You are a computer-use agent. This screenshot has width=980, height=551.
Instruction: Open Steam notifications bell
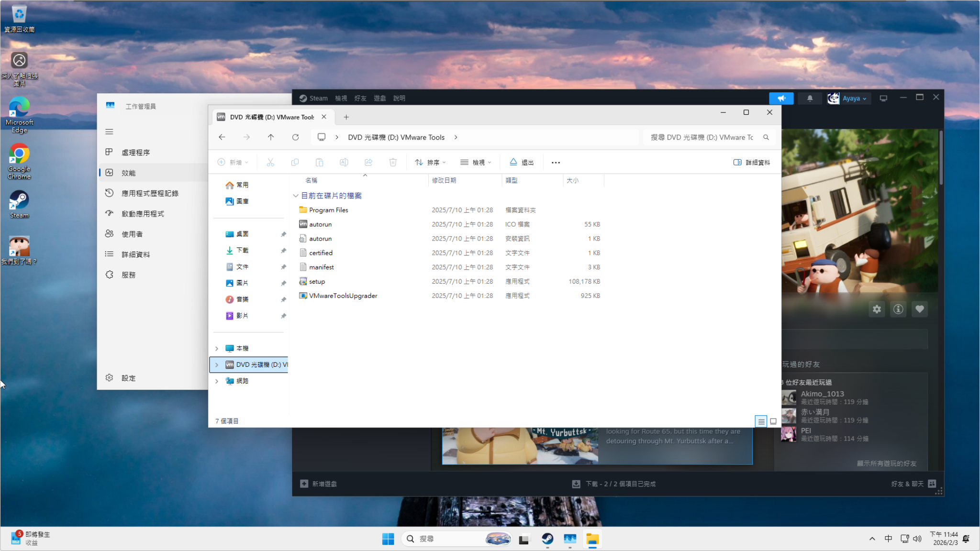click(x=810, y=98)
